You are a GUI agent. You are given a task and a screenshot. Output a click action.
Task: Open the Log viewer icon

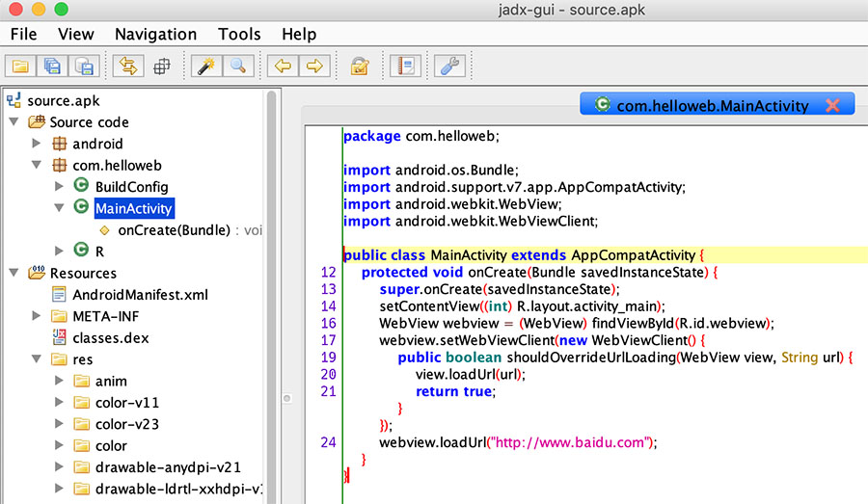[x=406, y=66]
